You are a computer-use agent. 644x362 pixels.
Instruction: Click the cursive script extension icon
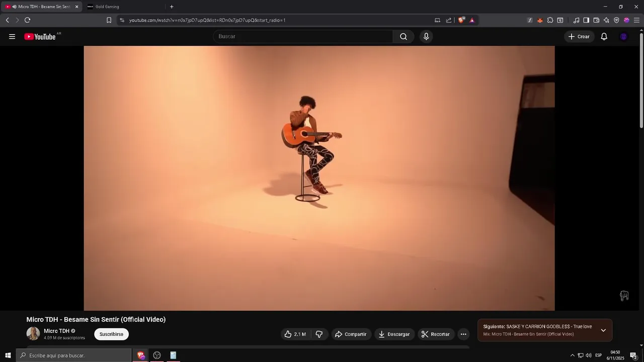530,20
